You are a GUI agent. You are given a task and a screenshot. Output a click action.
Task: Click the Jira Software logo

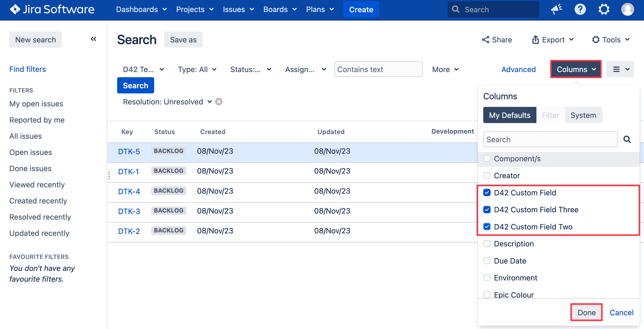pos(52,9)
